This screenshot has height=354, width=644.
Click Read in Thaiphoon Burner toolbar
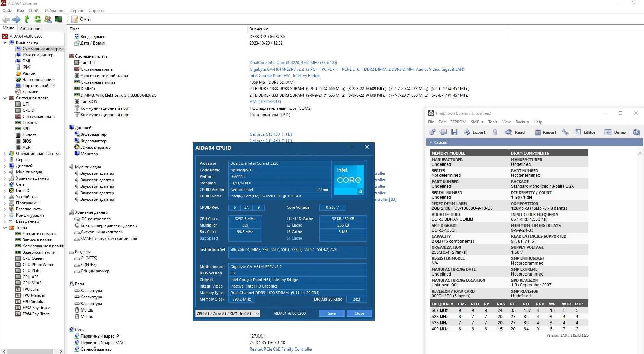click(515, 132)
